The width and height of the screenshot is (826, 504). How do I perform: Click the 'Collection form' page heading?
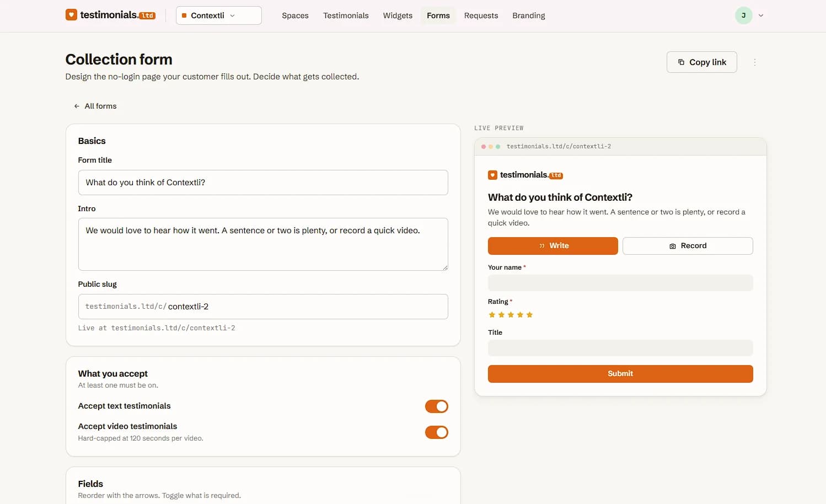point(119,60)
